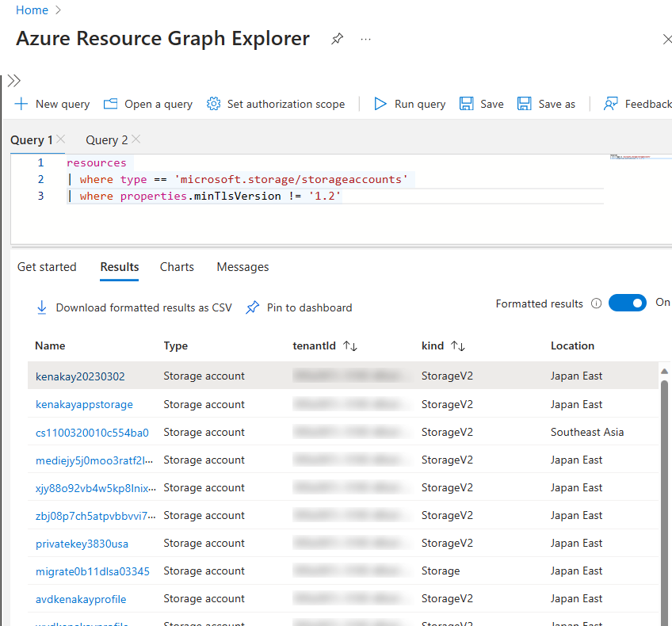Select Pin to dashboard text
Viewport: 672px width, 626px height.
click(x=309, y=307)
